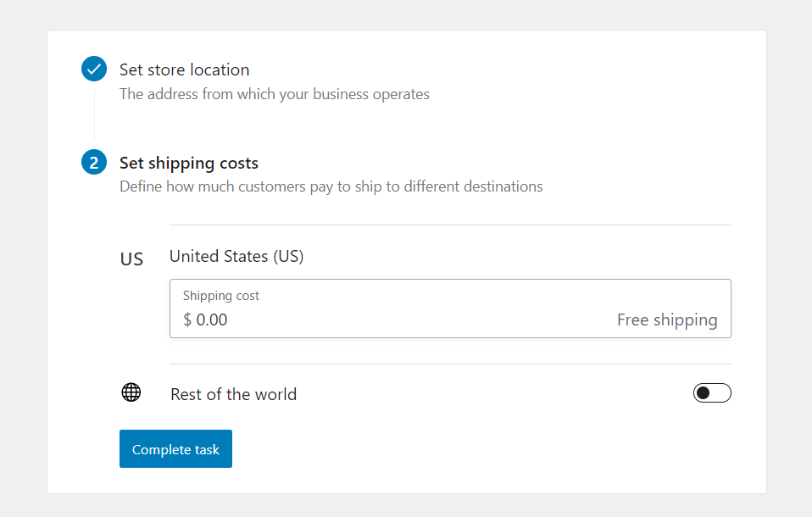Click the dollar sign in the shipping cost field
This screenshot has height=517, width=812.
tap(188, 320)
